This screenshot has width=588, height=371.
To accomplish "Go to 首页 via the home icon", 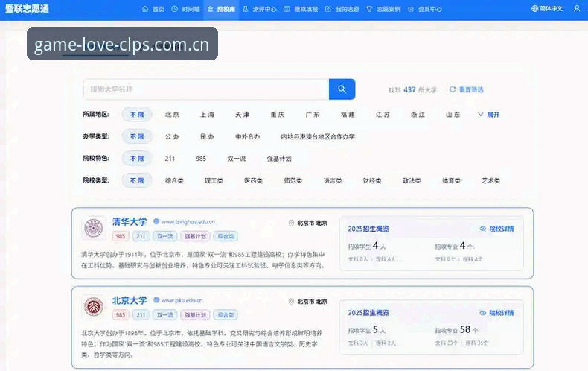I will 145,9.
